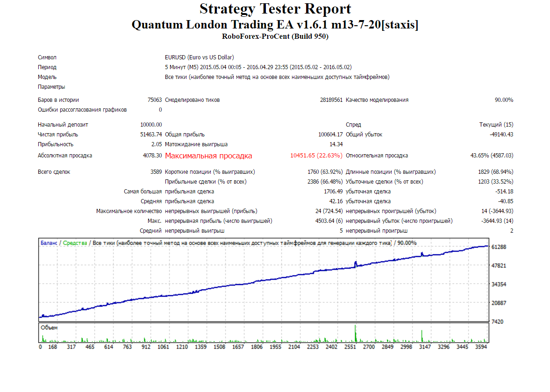Click 'Относительная просадка' label

[377, 156]
